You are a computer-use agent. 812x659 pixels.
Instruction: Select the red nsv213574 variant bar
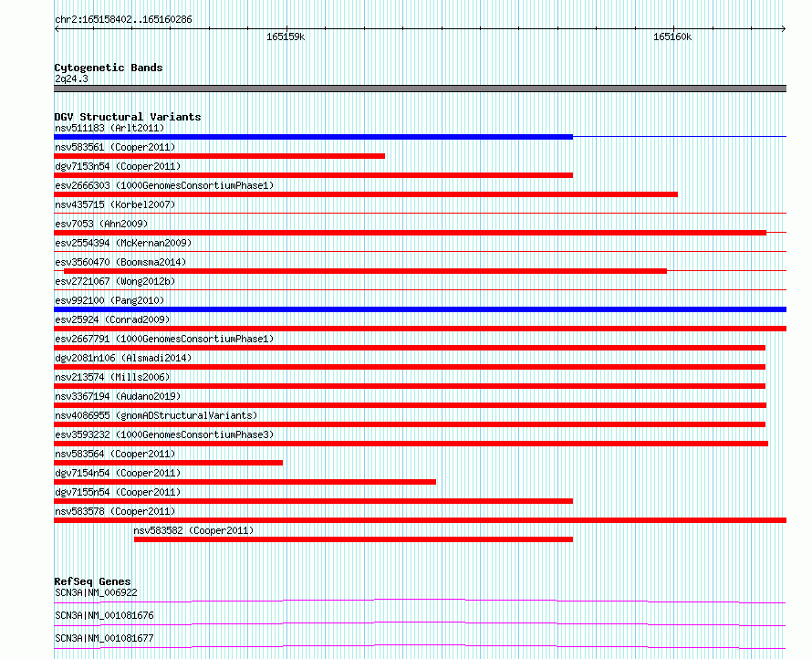point(410,386)
